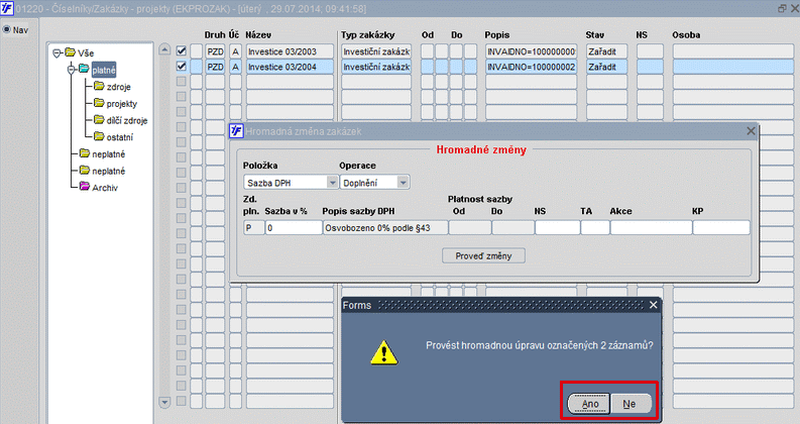This screenshot has height=424, width=800.
Task: Click the projekty folder icon
Action: pyautogui.click(x=99, y=103)
